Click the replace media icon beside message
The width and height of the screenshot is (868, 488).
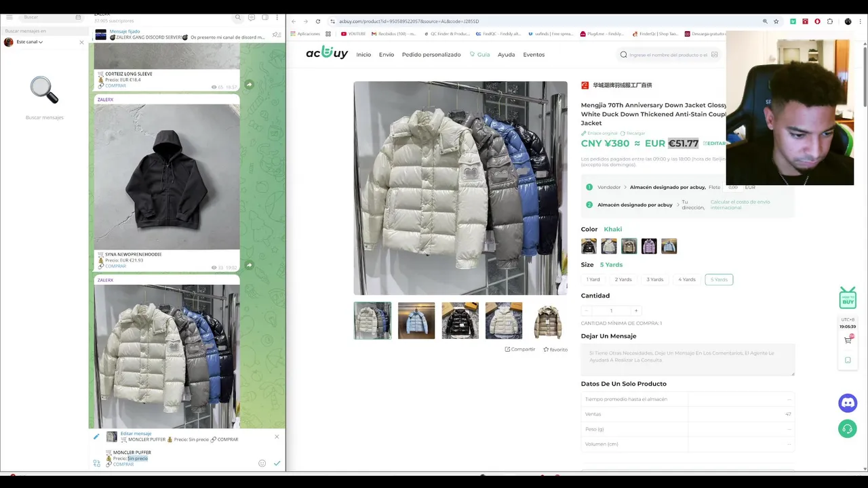[x=96, y=464]
